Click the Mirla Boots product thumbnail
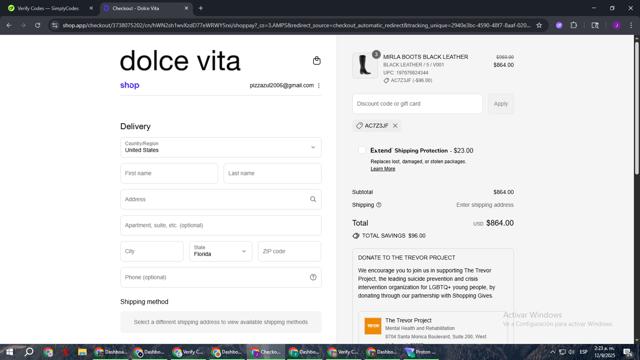Viewport: 640px width, 360px height. click(x=364, y=65)
